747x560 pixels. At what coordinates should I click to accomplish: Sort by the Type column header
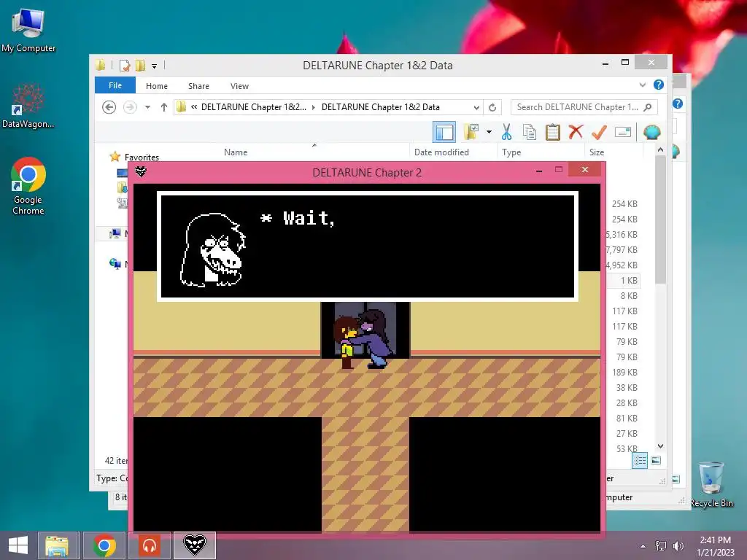pos(511,152)
